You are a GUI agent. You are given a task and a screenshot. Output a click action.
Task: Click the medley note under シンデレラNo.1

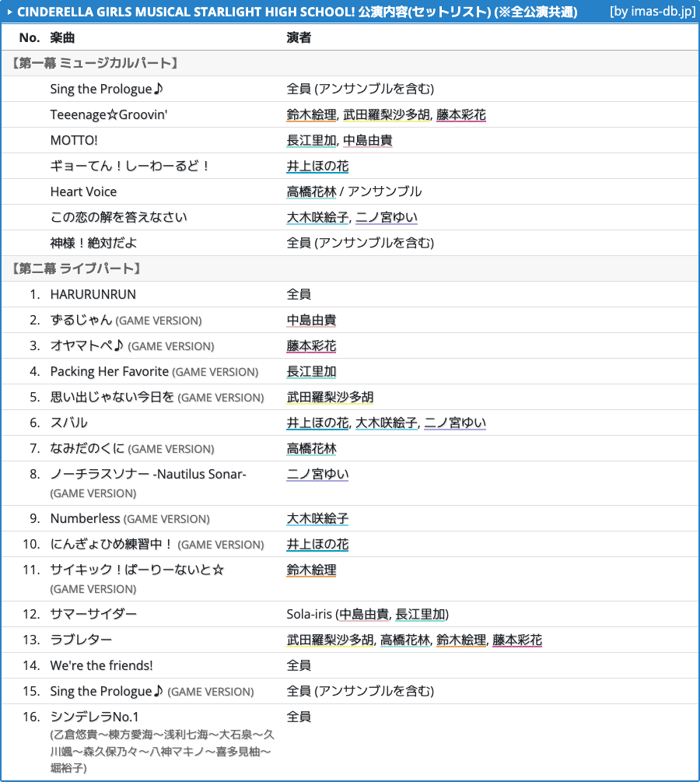pos(162,751)
